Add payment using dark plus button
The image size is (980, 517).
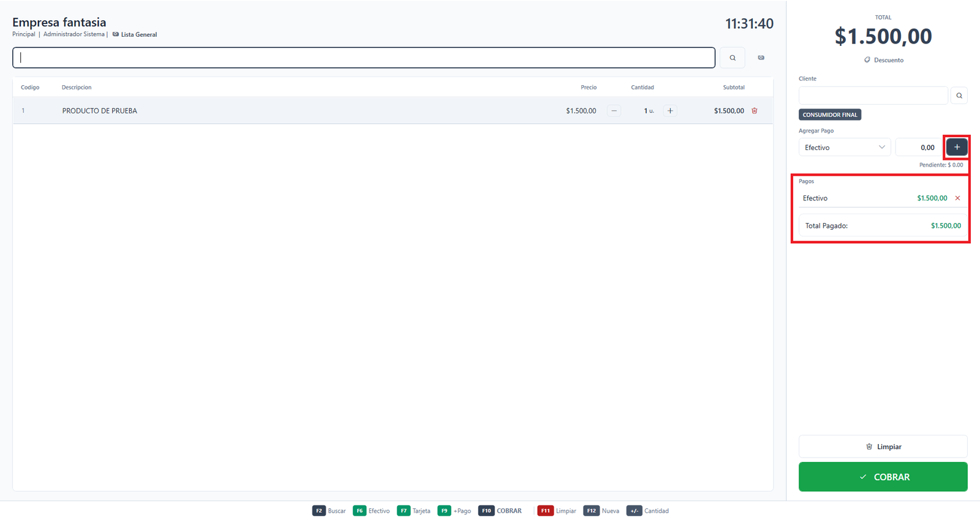pos(957,147)
